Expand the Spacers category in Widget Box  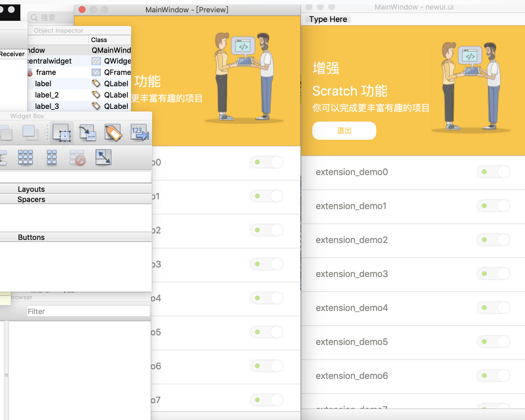coord(76,199)
